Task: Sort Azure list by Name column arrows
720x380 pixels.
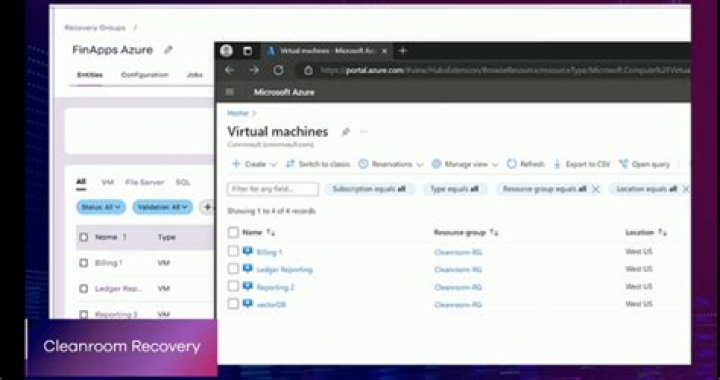Action: [x=270, y=233]
